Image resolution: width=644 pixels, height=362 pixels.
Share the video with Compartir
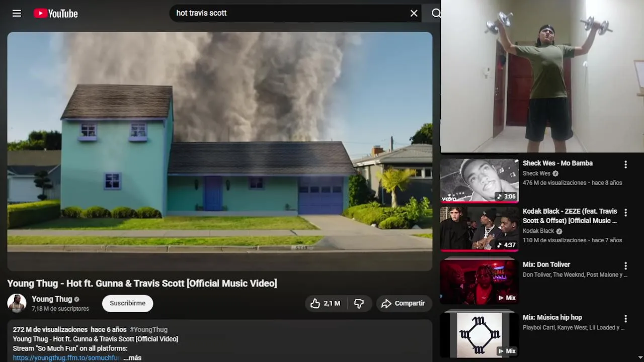tap(404, 303)
